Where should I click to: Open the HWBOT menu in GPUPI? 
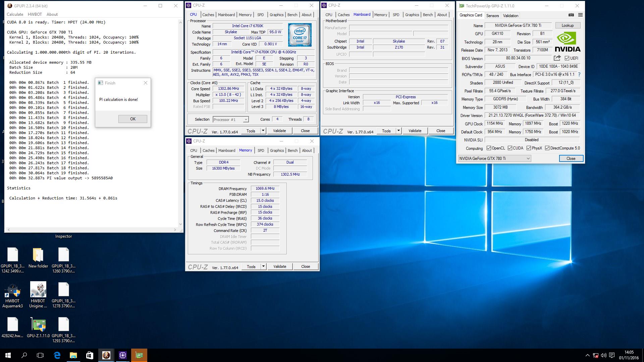35,14
